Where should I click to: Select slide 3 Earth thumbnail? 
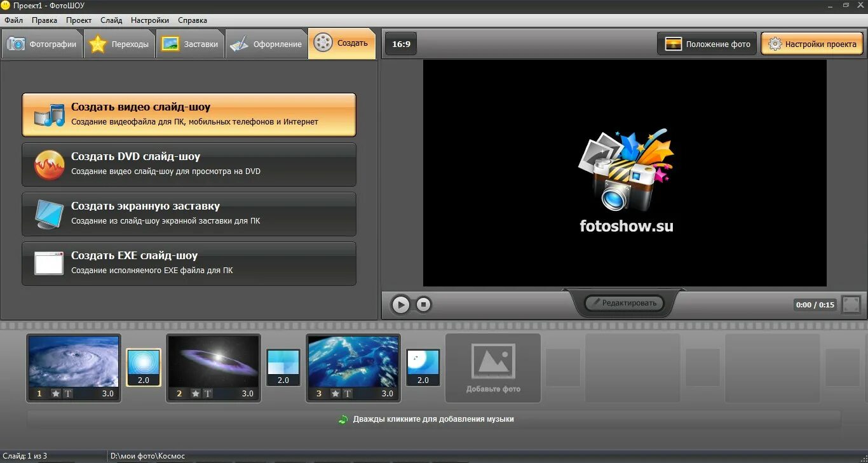(353, 361)
